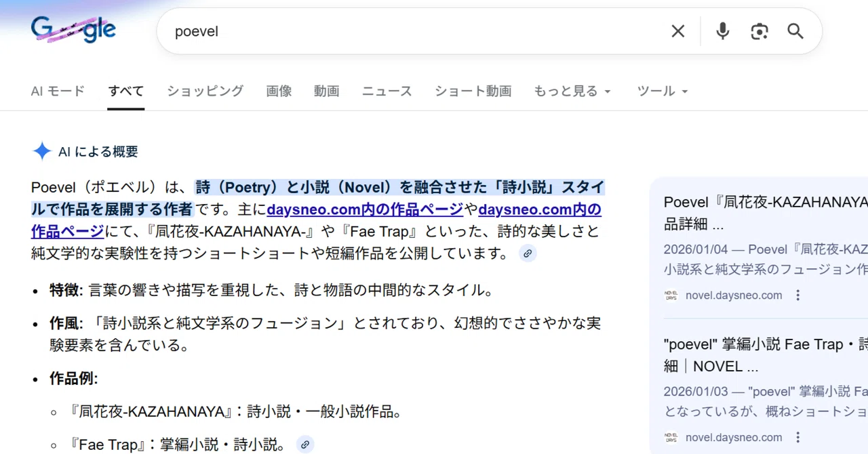Follow the second daysneo.com内の作品ページ link after や

pyautogui.click(x=540, y=209)
